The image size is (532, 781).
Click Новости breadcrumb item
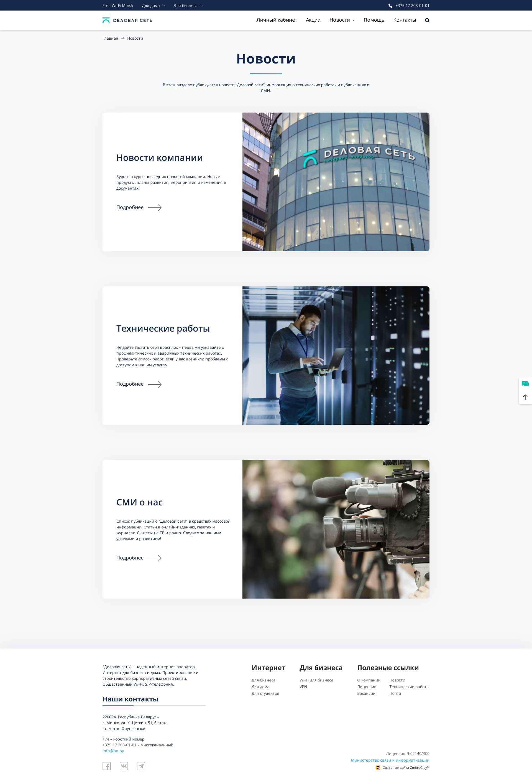pos(135,38)
